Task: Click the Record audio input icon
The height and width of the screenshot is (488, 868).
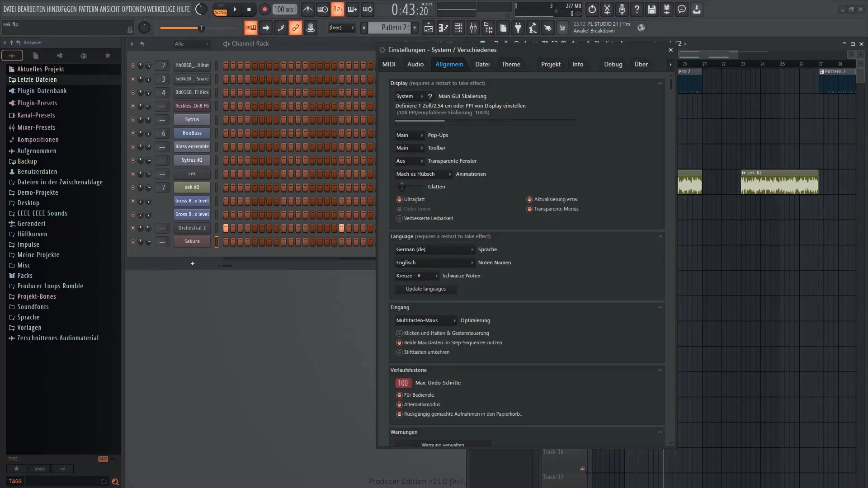Action: coord(622,9)
